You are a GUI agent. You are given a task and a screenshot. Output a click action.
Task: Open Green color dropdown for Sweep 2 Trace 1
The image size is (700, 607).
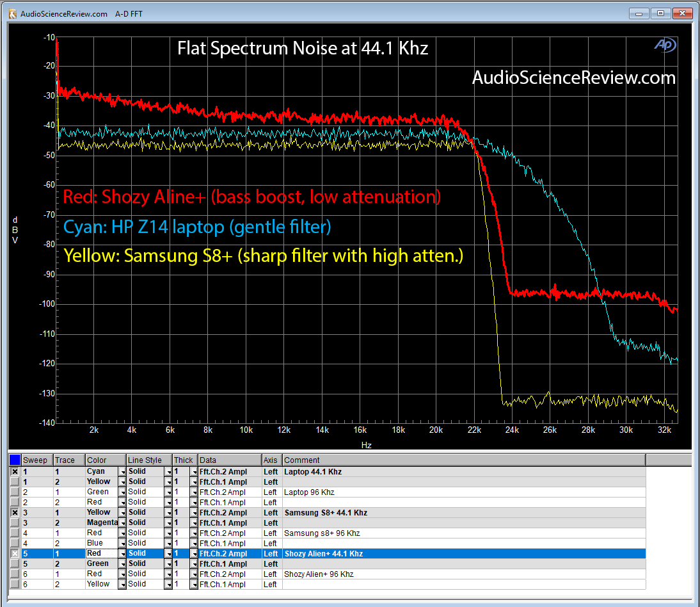tap(122, 492)
